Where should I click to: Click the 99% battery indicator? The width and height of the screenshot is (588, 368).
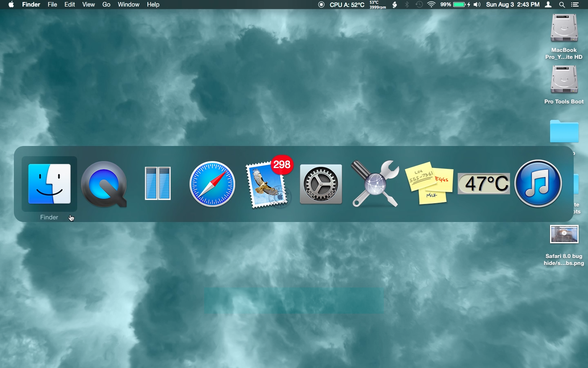[455, 4]
